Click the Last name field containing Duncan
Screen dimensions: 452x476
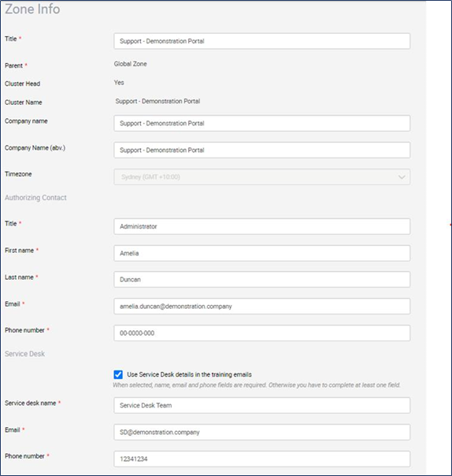(x=261, y=279)
